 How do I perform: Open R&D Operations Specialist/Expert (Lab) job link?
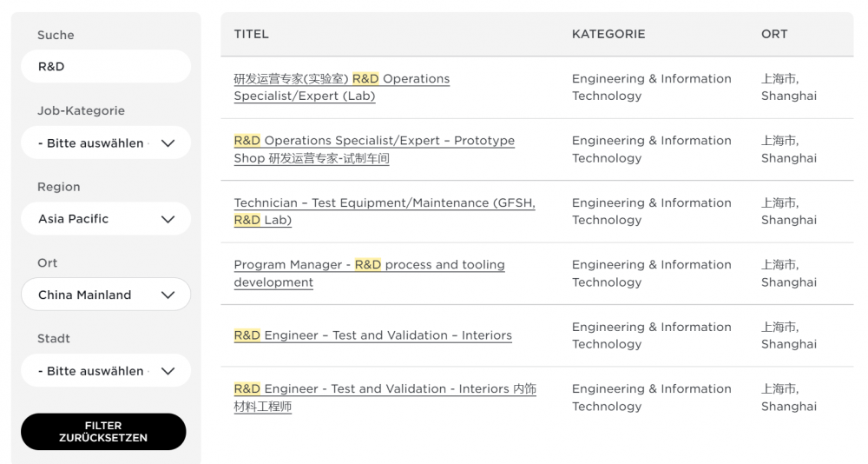[x=341, y=87]
